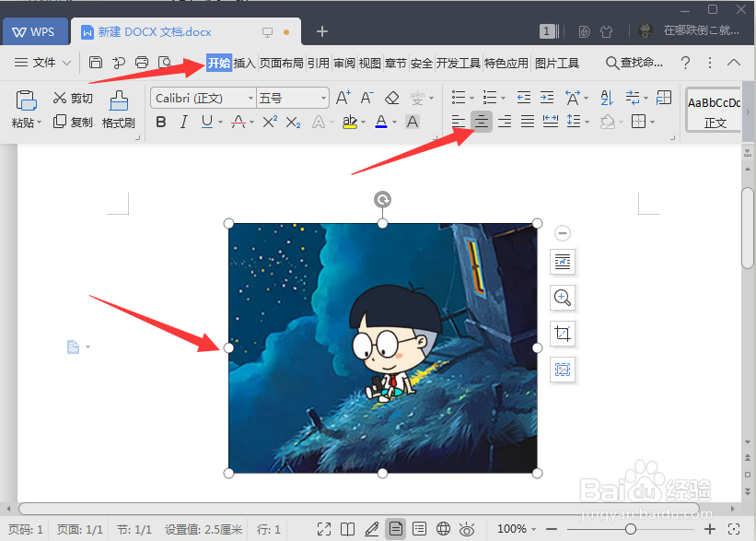Open Print Preview icon
756x541 pixels.
pyautogui.click(x=165, y=63)
